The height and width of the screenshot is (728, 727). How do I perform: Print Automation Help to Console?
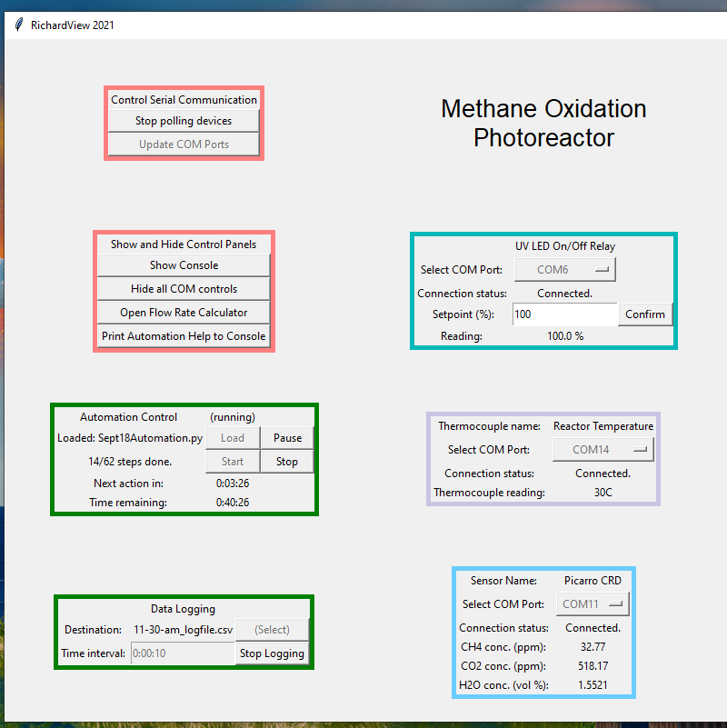184,336
